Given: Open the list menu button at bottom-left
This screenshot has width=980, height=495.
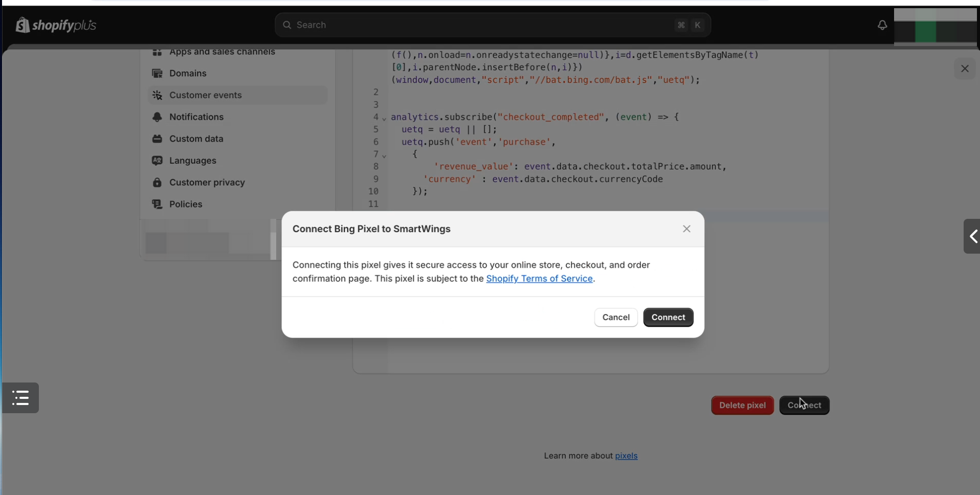Looking at the screenshot, I should coord(20,398).
